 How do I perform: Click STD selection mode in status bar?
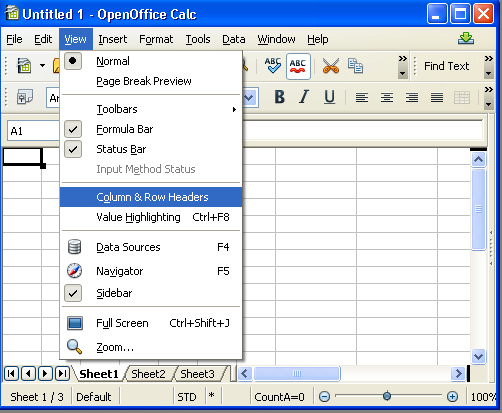[x=187, y=397]
